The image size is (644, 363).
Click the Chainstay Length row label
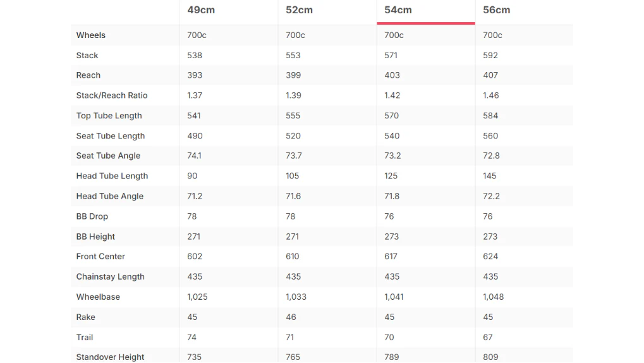[x=111, y=276]
